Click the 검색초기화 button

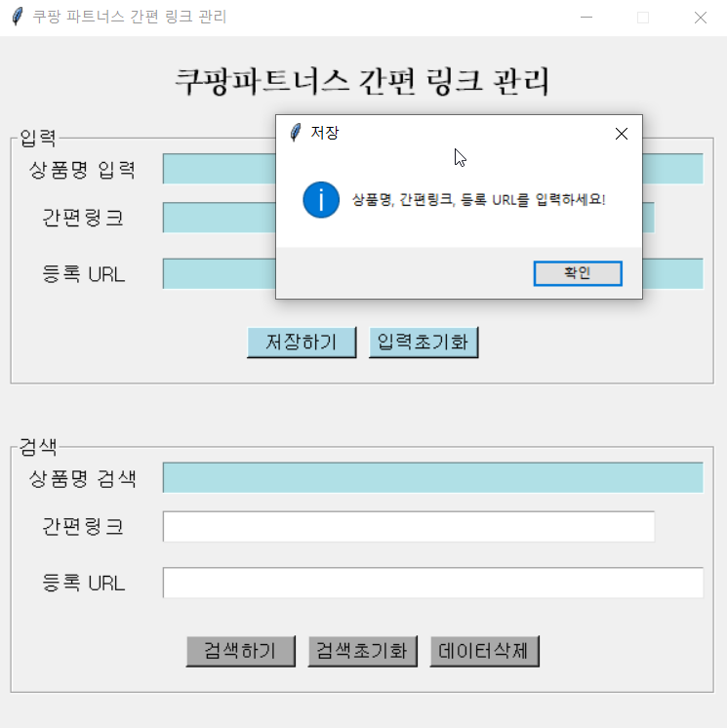tap(363, 651)
